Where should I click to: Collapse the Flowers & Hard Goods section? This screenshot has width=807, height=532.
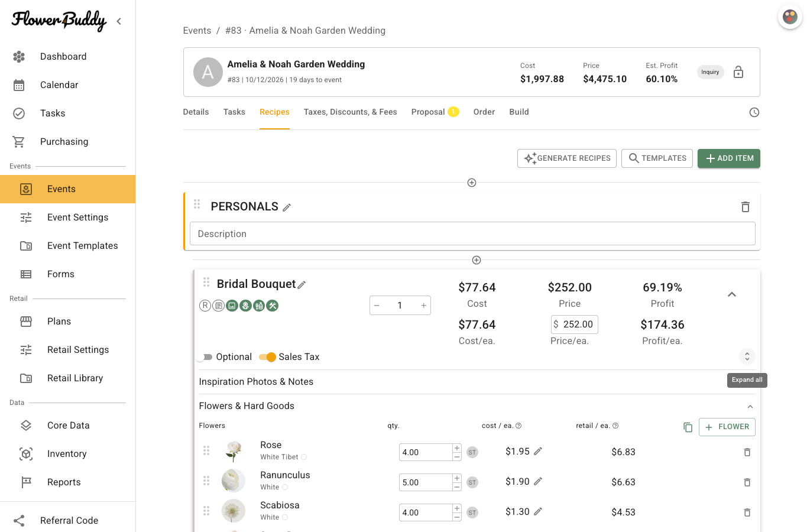(x=750, y=407)
